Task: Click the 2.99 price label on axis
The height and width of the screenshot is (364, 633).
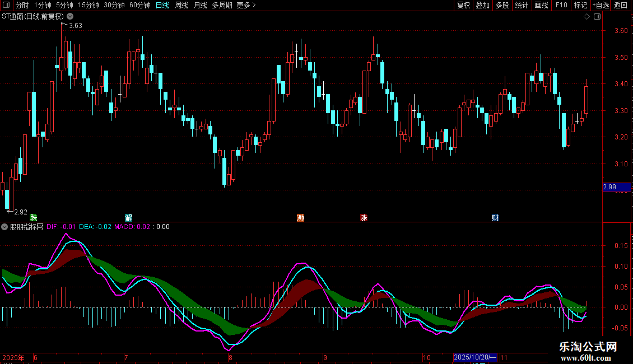Action: pyautogui.click(x=610, y=187)
